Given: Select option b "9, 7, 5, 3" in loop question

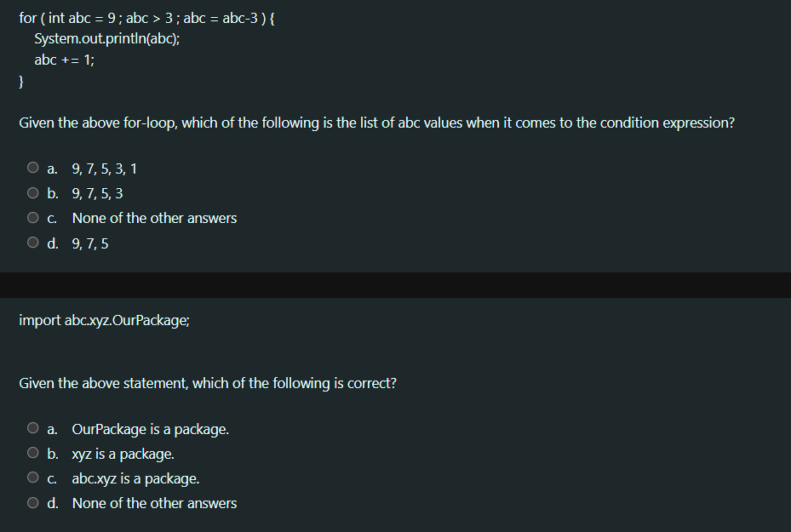Looking at the screenshot, I should (x=32, y=192).
